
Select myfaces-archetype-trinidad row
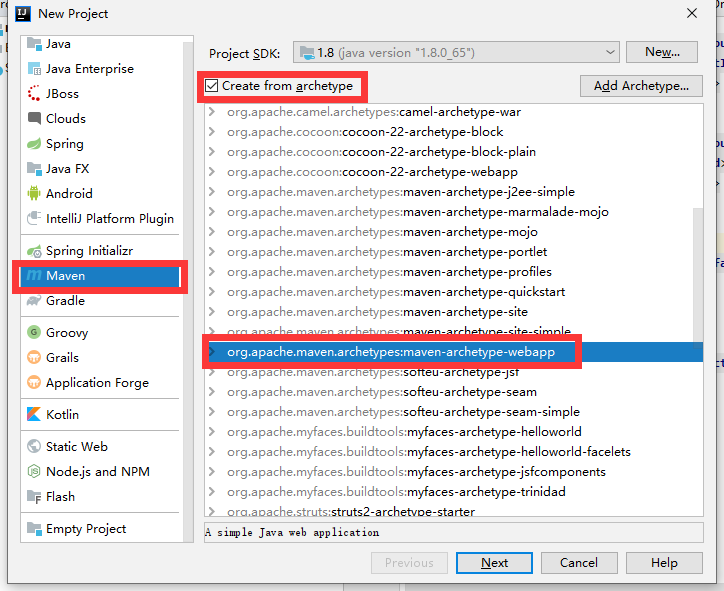point(454,491)
